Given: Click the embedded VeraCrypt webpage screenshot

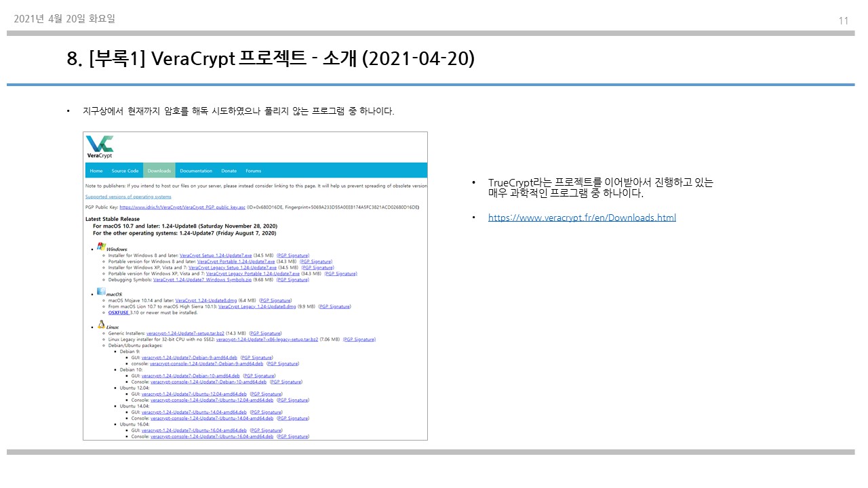Looking at the screenshot, I should [256, 286].
